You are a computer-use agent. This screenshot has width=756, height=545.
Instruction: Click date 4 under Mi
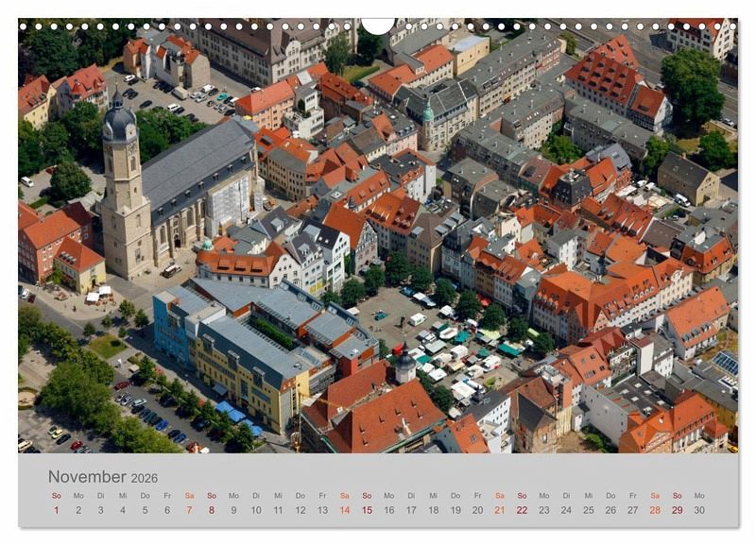point(122,510)
